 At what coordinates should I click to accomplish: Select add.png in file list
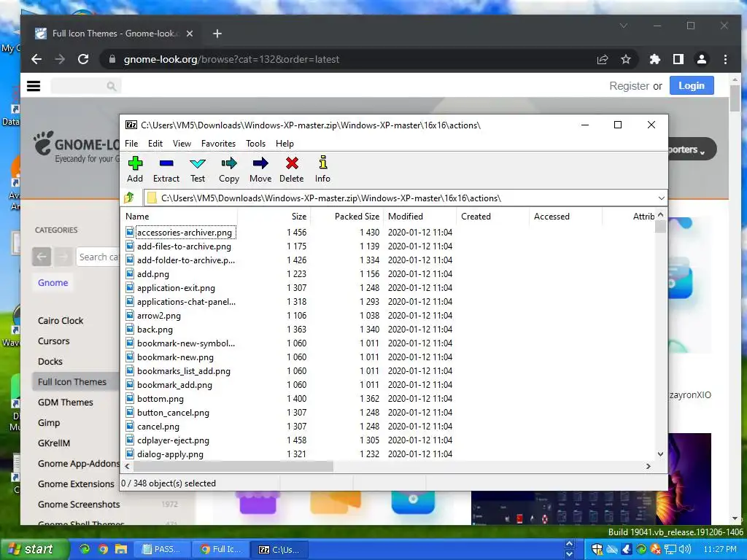pos(153,274)
